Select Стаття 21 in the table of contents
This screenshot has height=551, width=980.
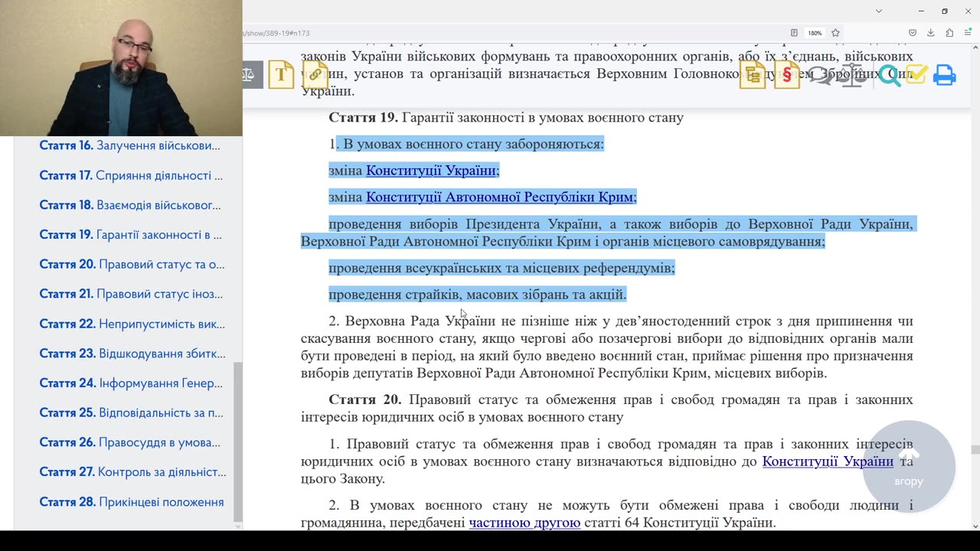coord(131,294)
